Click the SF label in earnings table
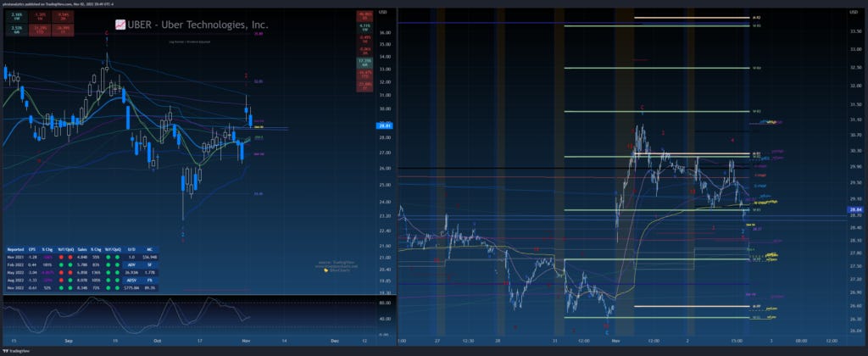The width and height of the screenshot is (868, 356). [x=150, y=265]
